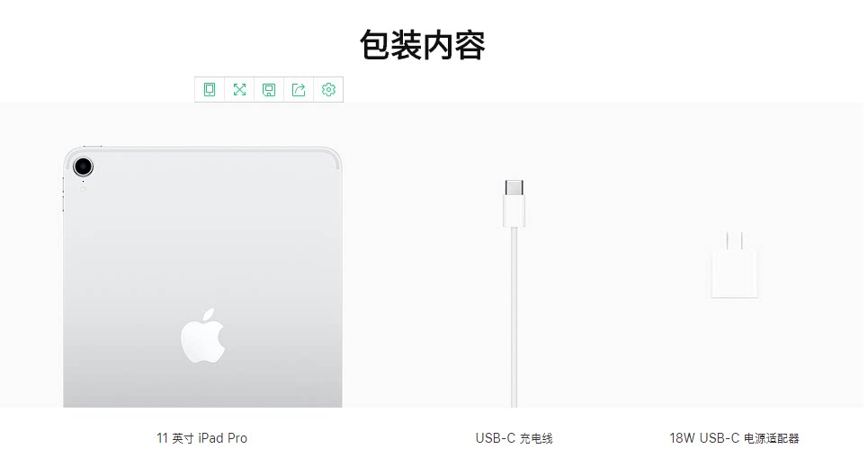Click the "11 英寸 iPad Pro" caption
Screen dimensions: 868x458
tap(202, 438)
